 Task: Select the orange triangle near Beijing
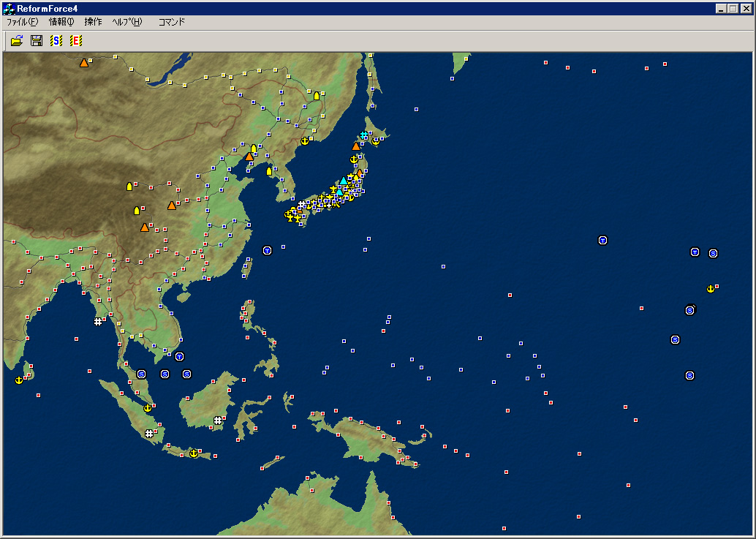pyautogui.click(x=249, y=157)
